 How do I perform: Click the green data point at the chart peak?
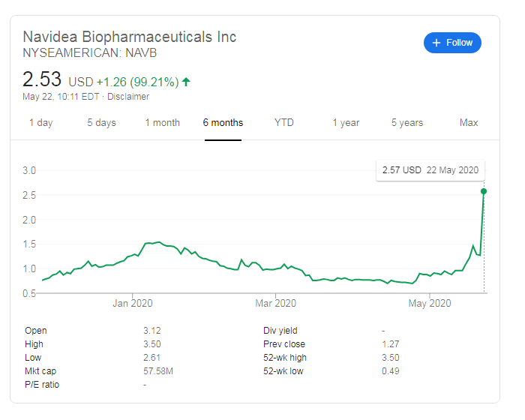pos(484,191)
